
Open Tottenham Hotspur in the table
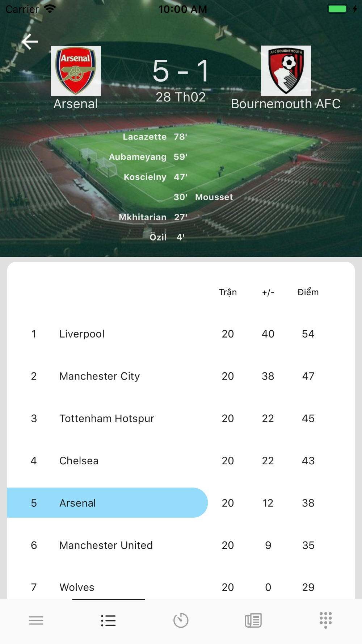pyautogui.click(x=181, y=418)
